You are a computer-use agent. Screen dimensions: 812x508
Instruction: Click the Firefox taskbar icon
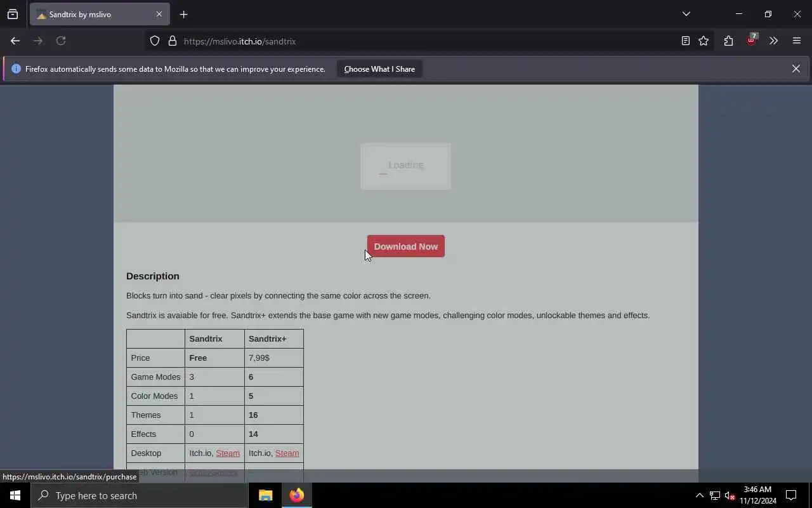coord(297,495)
